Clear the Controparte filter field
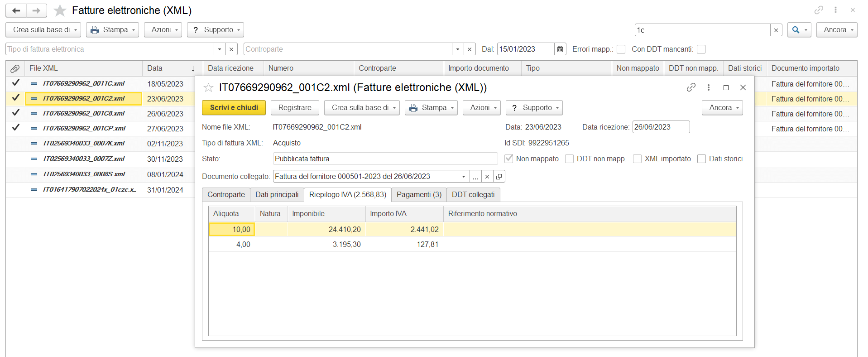The image size is (868, 357). [470, 49]
